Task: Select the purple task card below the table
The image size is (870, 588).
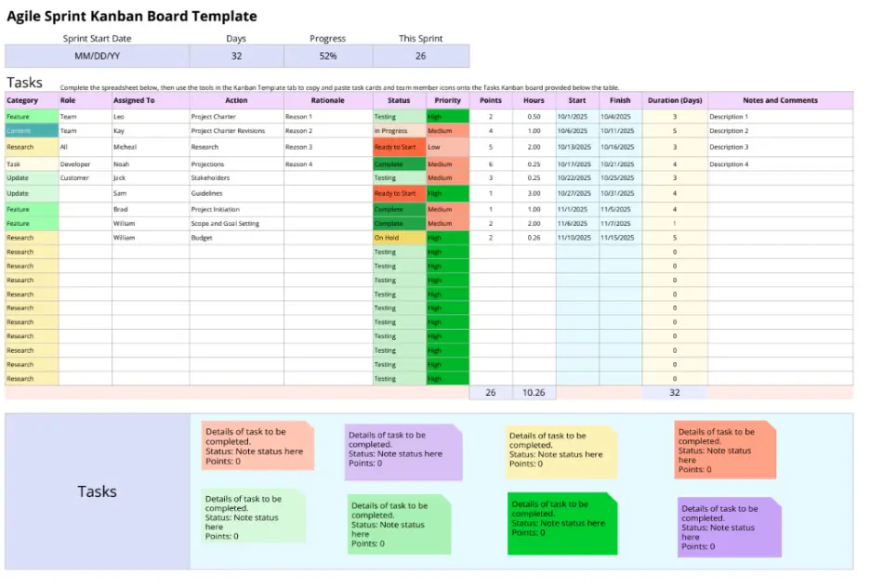Action: 403,451
